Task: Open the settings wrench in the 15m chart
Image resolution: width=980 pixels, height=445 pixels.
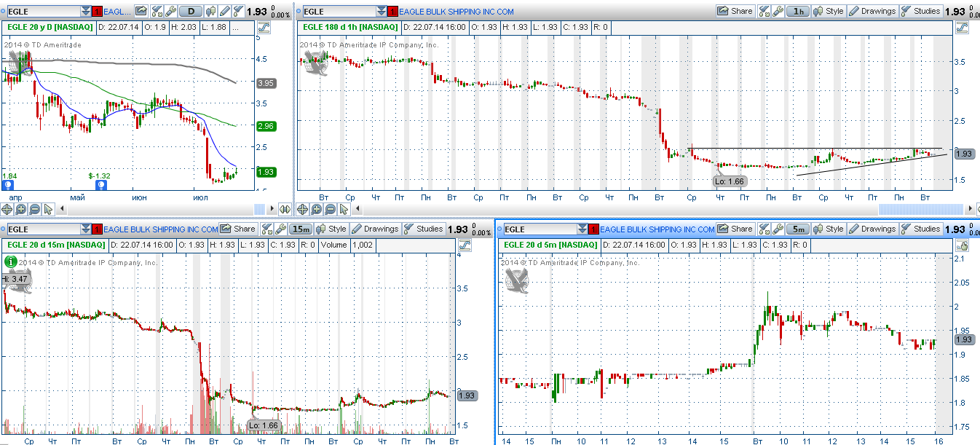Action: point(281,229)
